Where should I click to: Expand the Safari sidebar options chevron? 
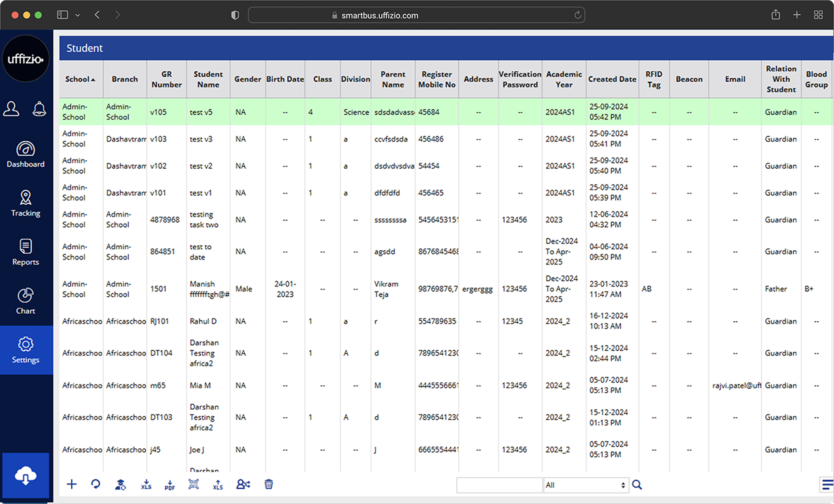(78, 15)
